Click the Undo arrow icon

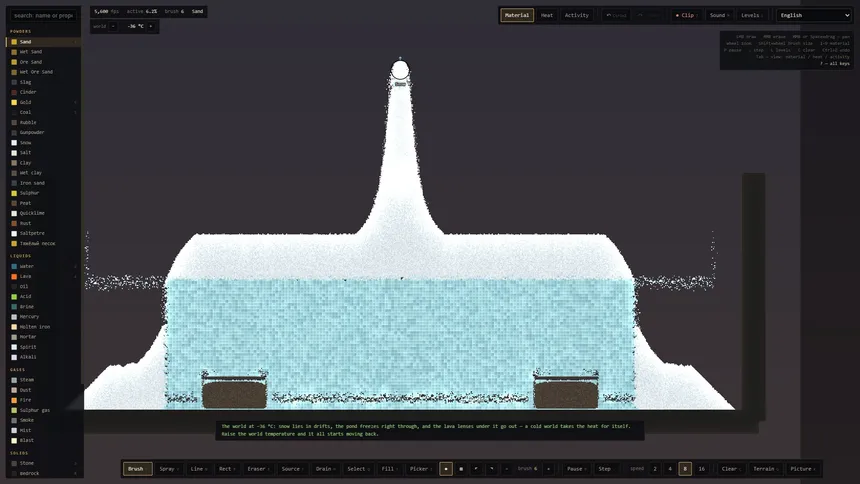click(608, 15)
